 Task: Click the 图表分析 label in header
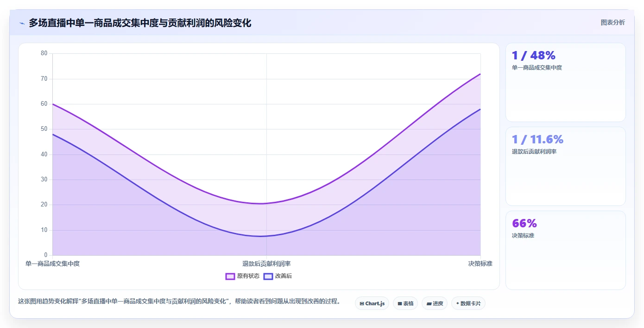click(x=612, y=22)
